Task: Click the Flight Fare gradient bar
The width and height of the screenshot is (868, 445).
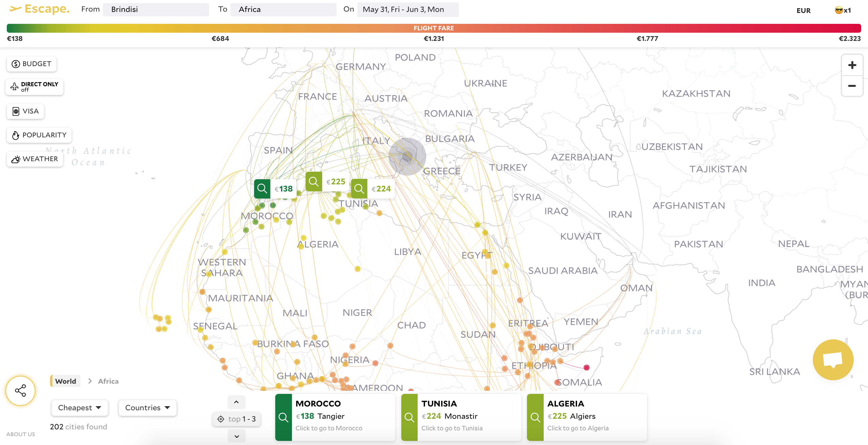Action: (x=434, y=28)
